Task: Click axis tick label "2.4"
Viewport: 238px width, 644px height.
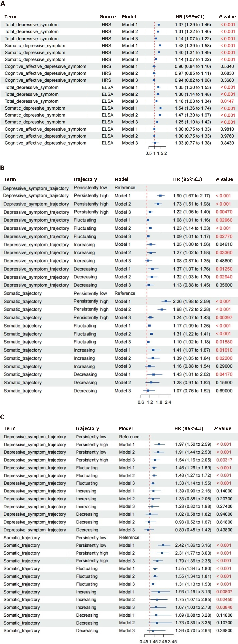Action: [168, 402]
